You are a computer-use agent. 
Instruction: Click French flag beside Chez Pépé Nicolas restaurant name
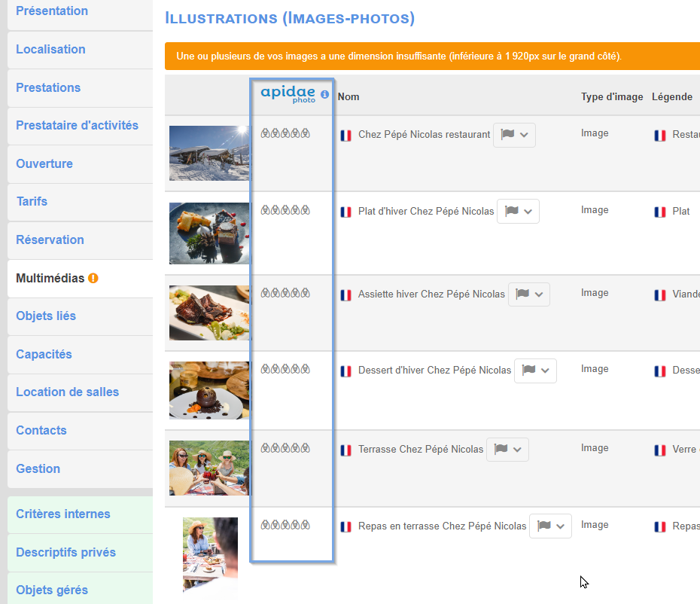click(x=346, y=136)
